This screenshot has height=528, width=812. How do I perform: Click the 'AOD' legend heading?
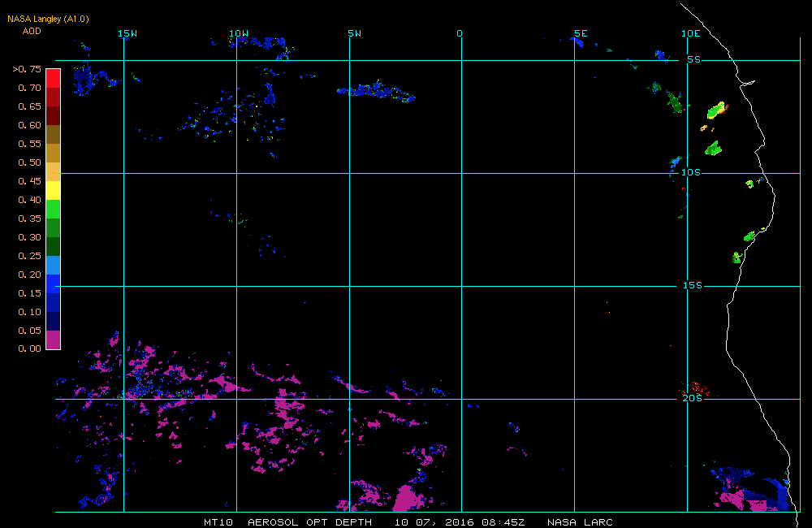pyautogui.click(x=32, y=31)
